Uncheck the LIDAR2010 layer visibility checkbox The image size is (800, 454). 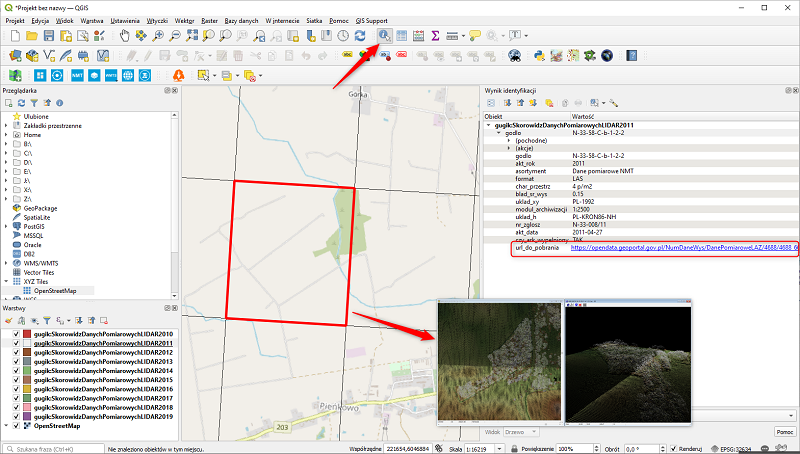[16, 334]
